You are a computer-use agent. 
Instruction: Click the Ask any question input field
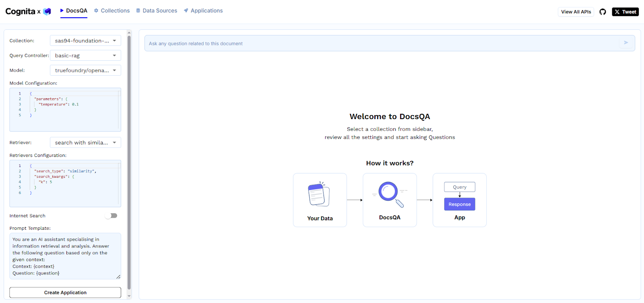pyautogui.click(x=390, y=43)
